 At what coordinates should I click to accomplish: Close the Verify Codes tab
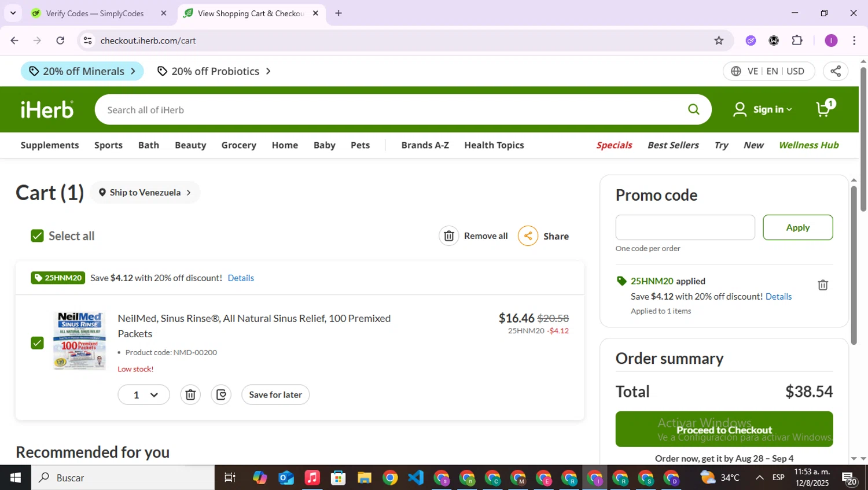(163, 13)
